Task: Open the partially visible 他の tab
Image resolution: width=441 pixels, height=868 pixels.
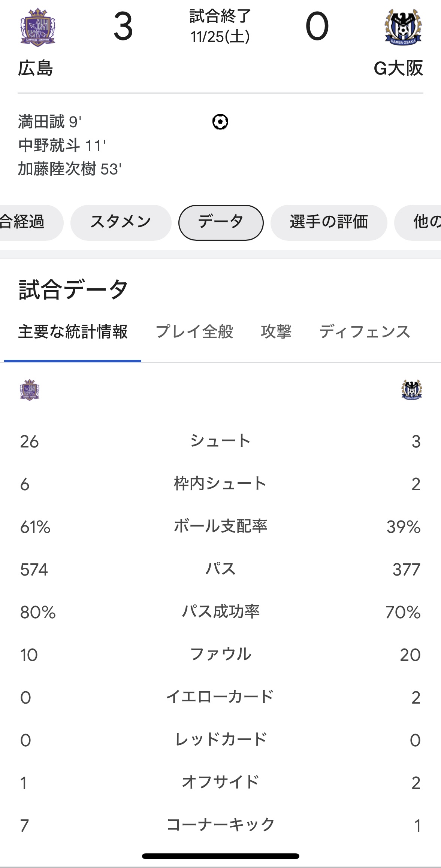Action: coord(418,222)
